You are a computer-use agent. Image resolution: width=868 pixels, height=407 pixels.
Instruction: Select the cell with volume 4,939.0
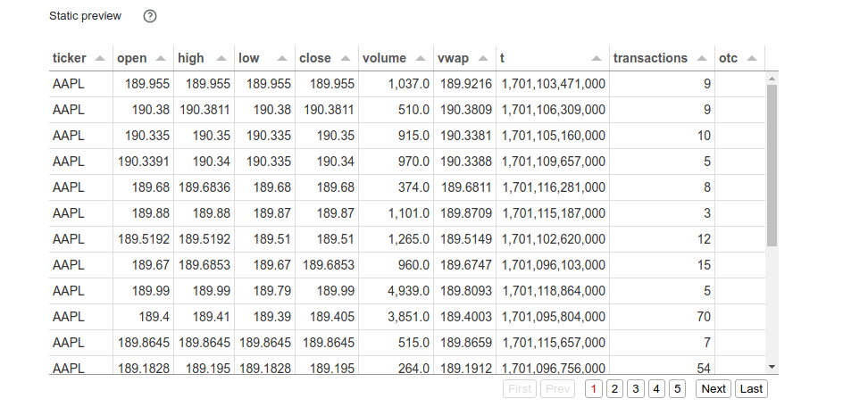(x=396, y=290)
